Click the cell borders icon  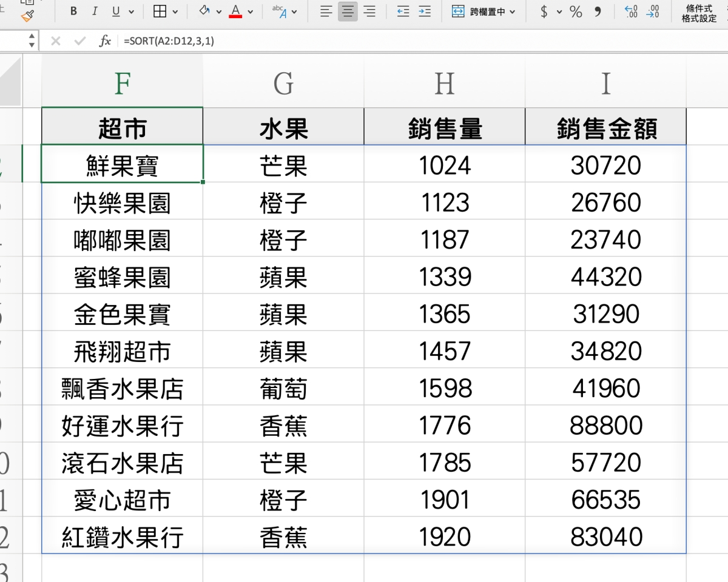pyautogui.click(x=160, y=12)
